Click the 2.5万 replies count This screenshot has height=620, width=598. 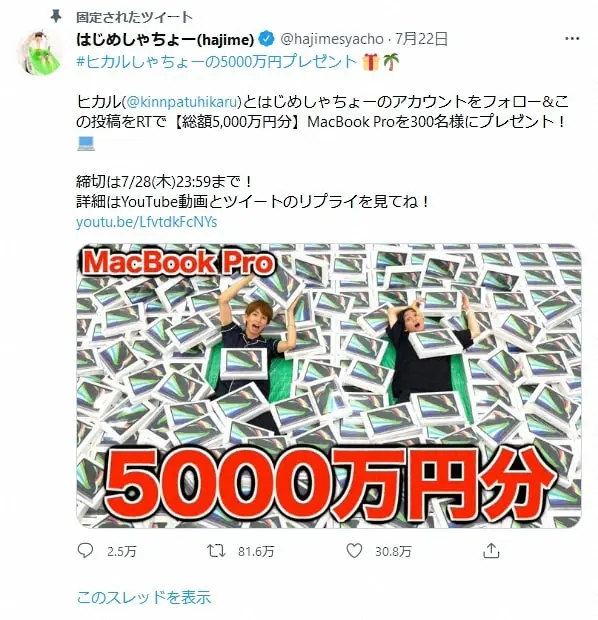click(x=122, y=551)
